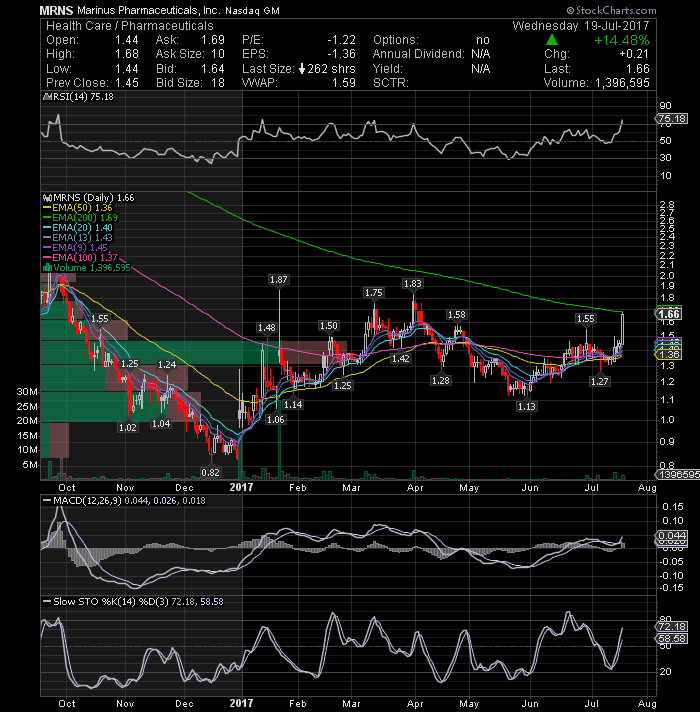Click the 1.14 price low label
Screen dimensions: 700x712
coord(293,404)
